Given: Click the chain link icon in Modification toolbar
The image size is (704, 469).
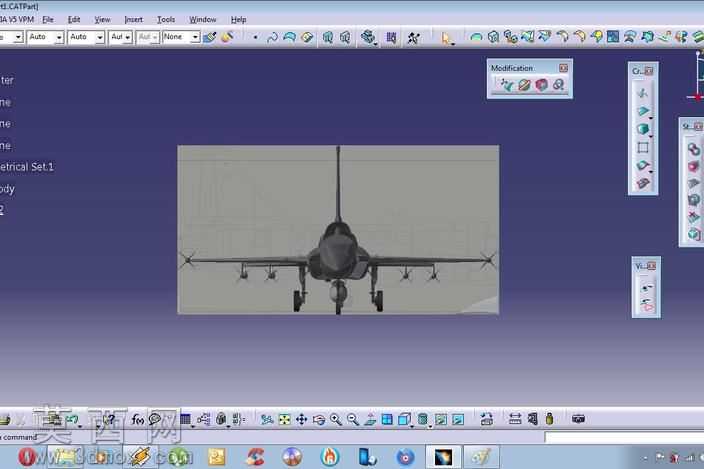Looking at the screenshot, I should (559, 84).
